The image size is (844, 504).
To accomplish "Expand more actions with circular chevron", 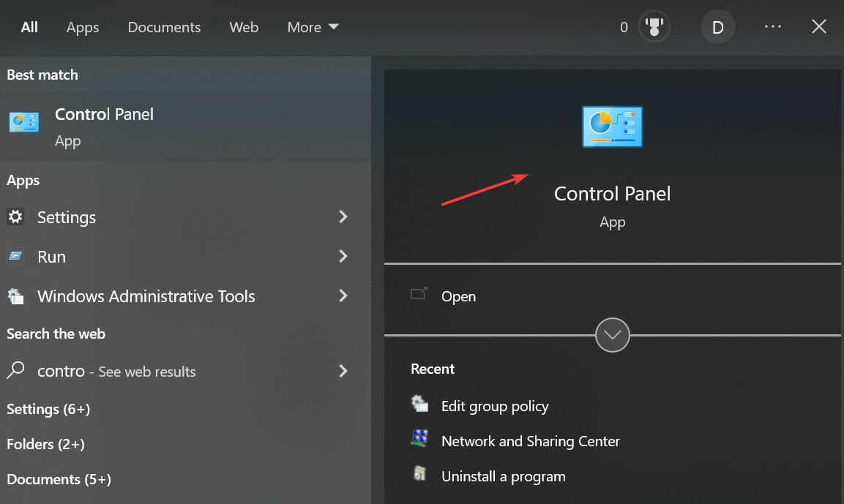I will 612,335.
